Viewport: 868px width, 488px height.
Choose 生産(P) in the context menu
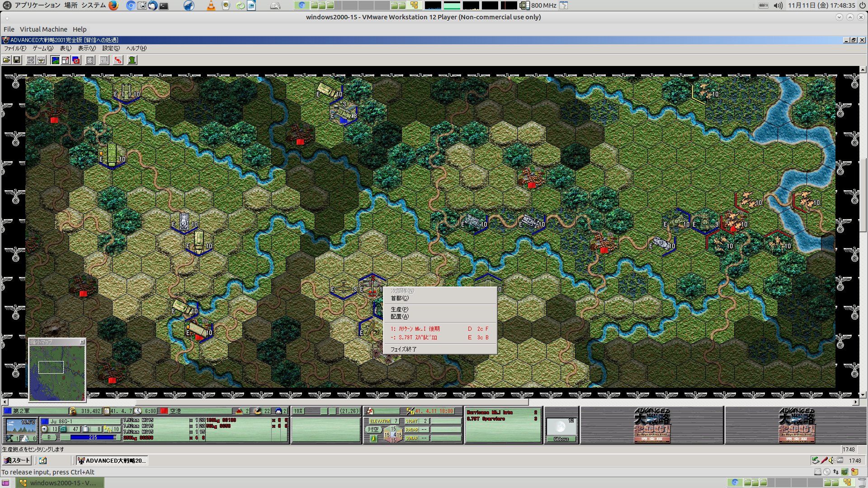pos(440,310)
